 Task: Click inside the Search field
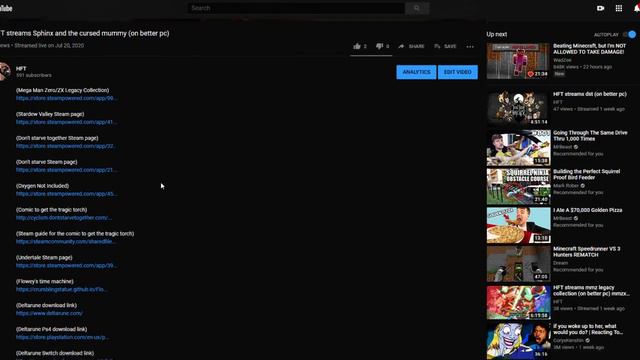coord(296,8)
